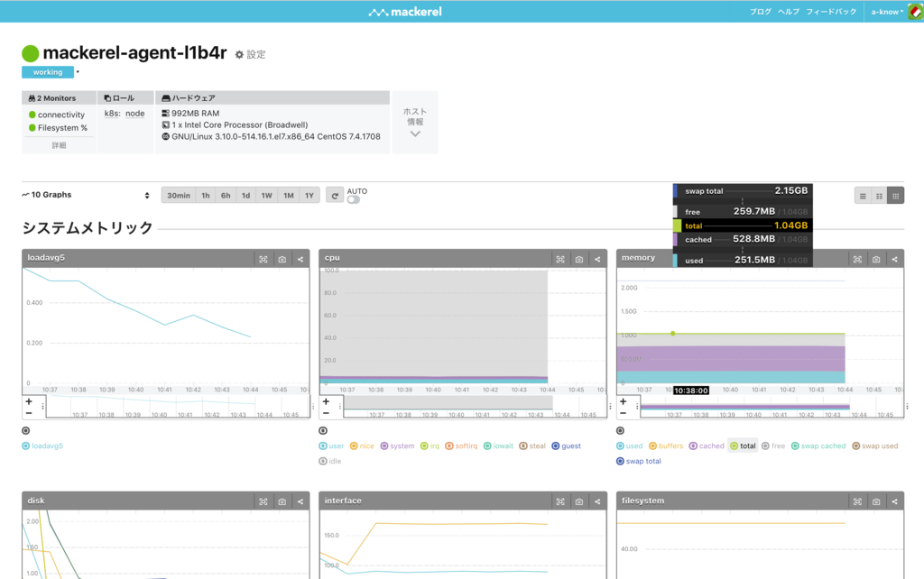The width and height of the screenshot is (924, 579).
Task: Toggle the memory cached series
Action: (x=707, y=446)
